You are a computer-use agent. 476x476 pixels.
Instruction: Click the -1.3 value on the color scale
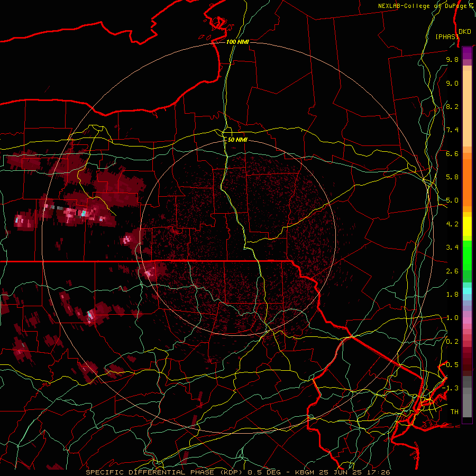[450, 388]
